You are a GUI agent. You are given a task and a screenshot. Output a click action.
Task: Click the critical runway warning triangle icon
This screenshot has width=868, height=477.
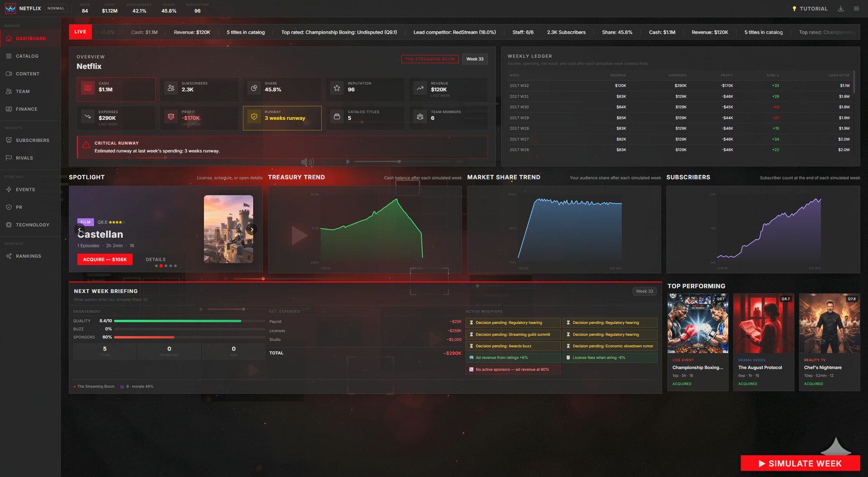pyautogui.click(x=86, y=145)
